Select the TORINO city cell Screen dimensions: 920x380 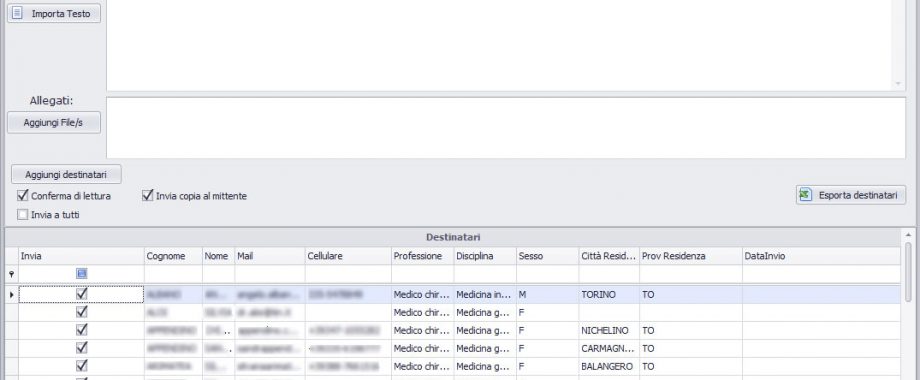point(609,294)
